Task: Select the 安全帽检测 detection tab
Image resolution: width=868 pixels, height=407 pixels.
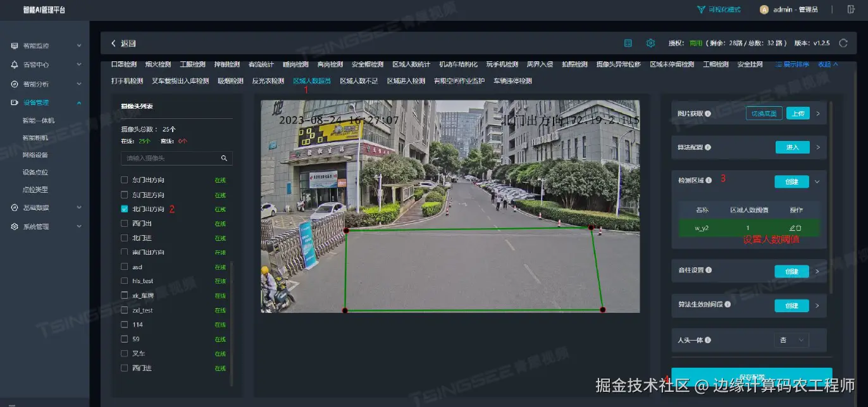Action: 368,63
